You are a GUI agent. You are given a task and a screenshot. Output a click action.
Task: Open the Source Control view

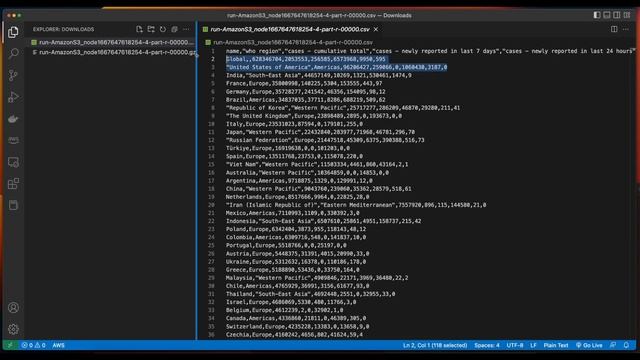coord(13,75)
